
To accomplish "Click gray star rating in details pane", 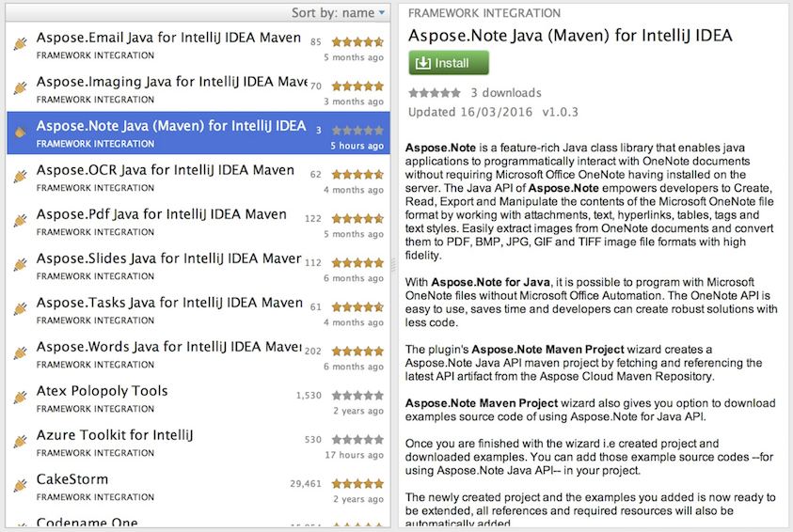I will click(x=435, y=92).
